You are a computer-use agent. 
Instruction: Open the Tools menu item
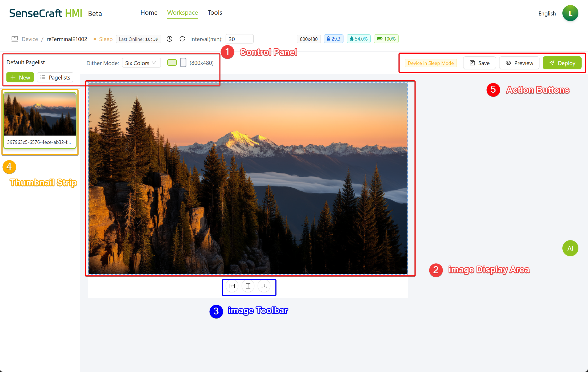(x=215, y=13)
